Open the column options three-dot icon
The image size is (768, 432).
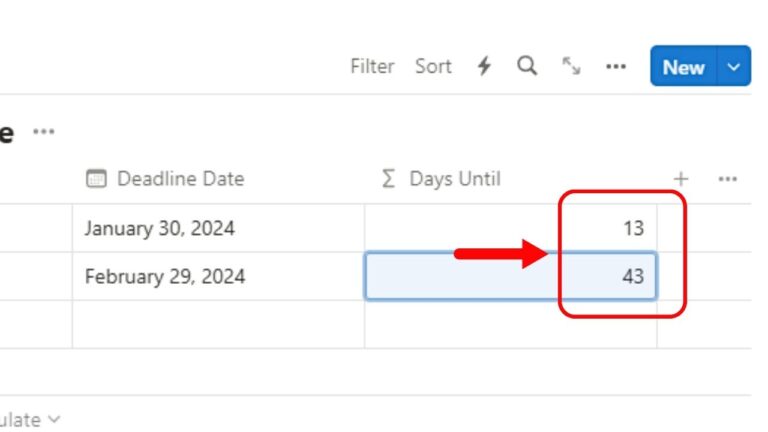click(727, 179)
